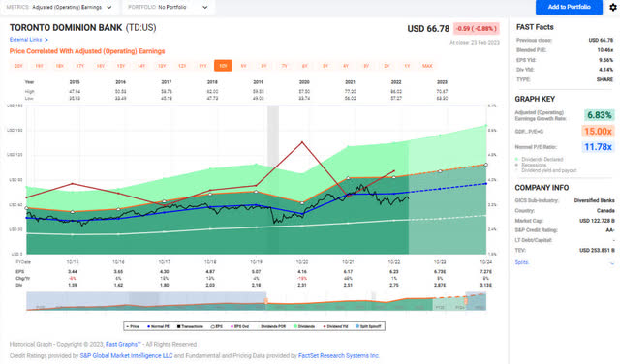Open the settings gear icon
The height and width of the screenshot is (364, 620).
click(x=613, y=7)
